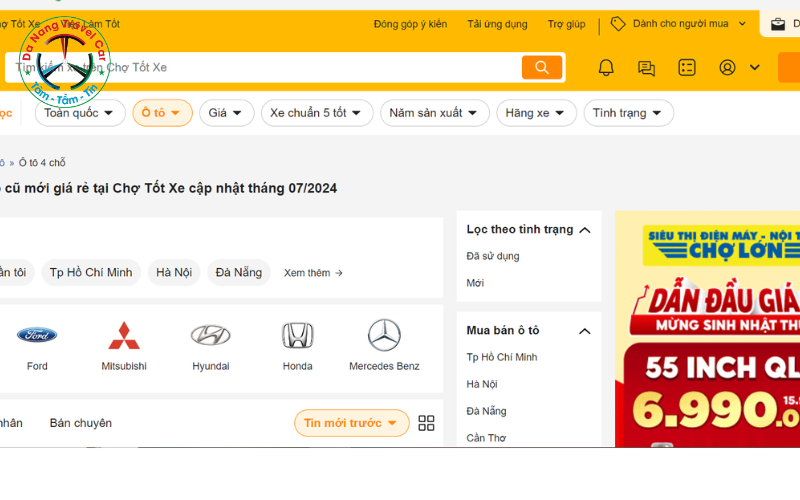Select the Mercedes Benz brand logo
The width and height of the screenshot is (800, 500).
click(x=384, y=335)
